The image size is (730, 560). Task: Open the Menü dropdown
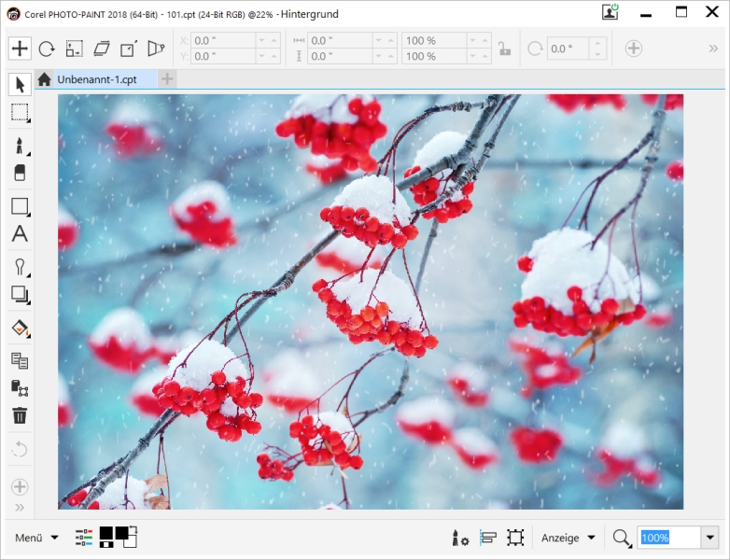pyautogui.click(x=37, y=538)
